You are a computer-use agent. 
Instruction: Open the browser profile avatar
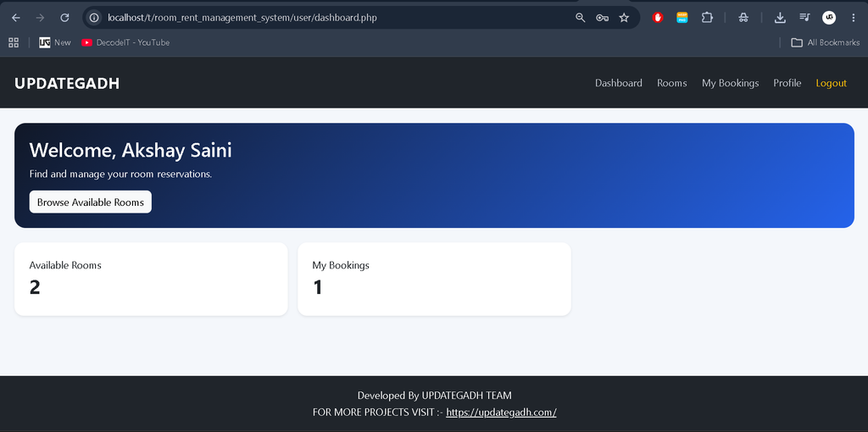coord(829,18)
